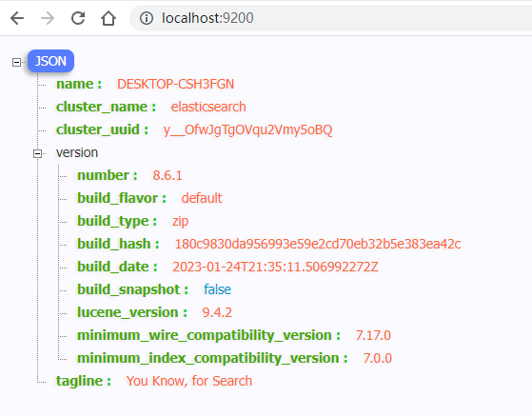Click the version label
532x417 pixels.
[77, 152]
